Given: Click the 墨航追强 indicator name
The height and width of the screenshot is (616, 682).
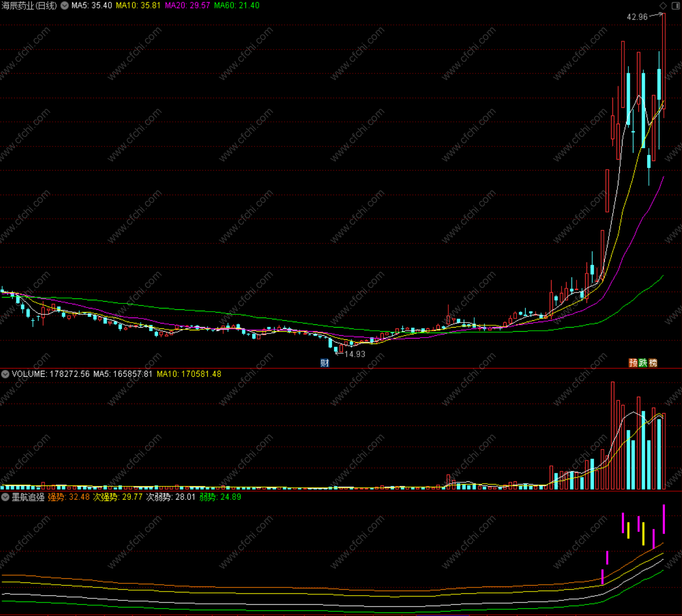Looking at the screenshot, I should [28, 497].
